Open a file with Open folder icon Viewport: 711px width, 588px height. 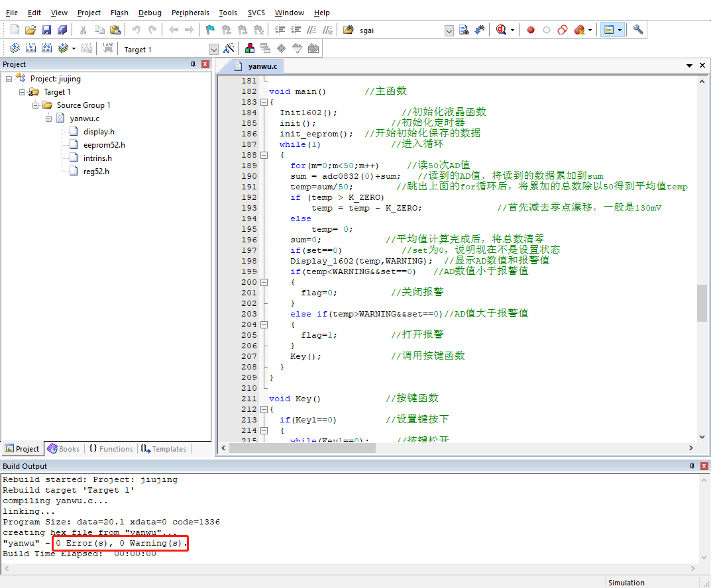(x=30, y=30)
